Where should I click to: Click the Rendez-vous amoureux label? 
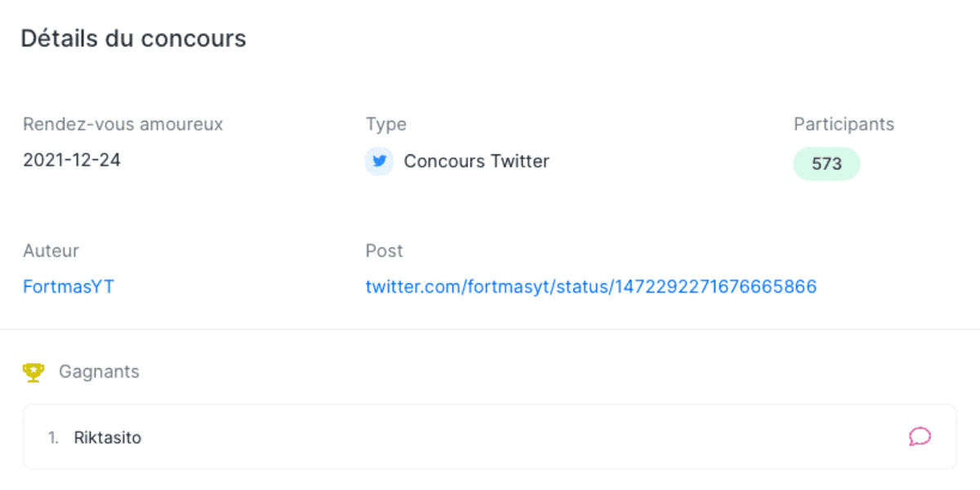point(122,124)
